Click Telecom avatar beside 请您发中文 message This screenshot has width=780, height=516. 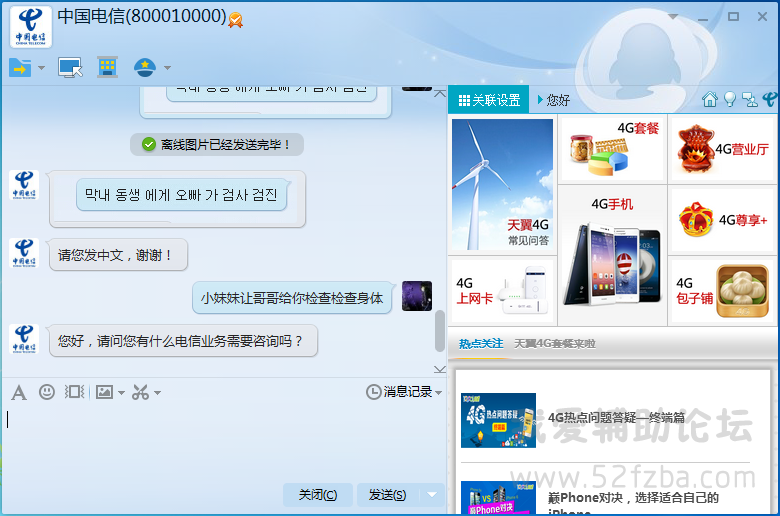click(x=24, y=252)
